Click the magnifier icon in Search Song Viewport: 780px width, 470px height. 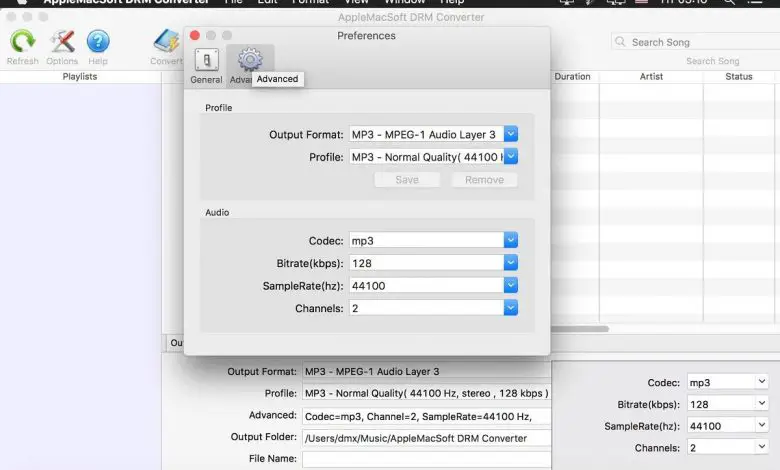coord(621,42)
